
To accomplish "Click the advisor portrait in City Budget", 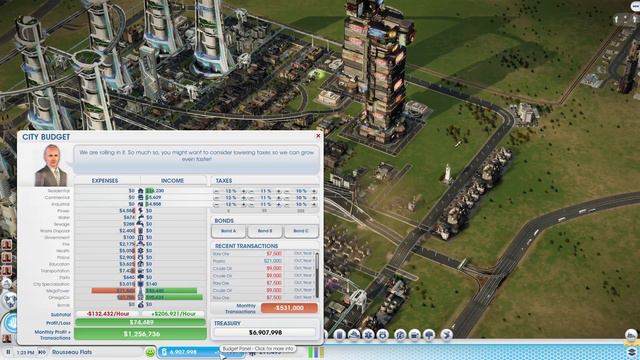I will pos(51,165).
